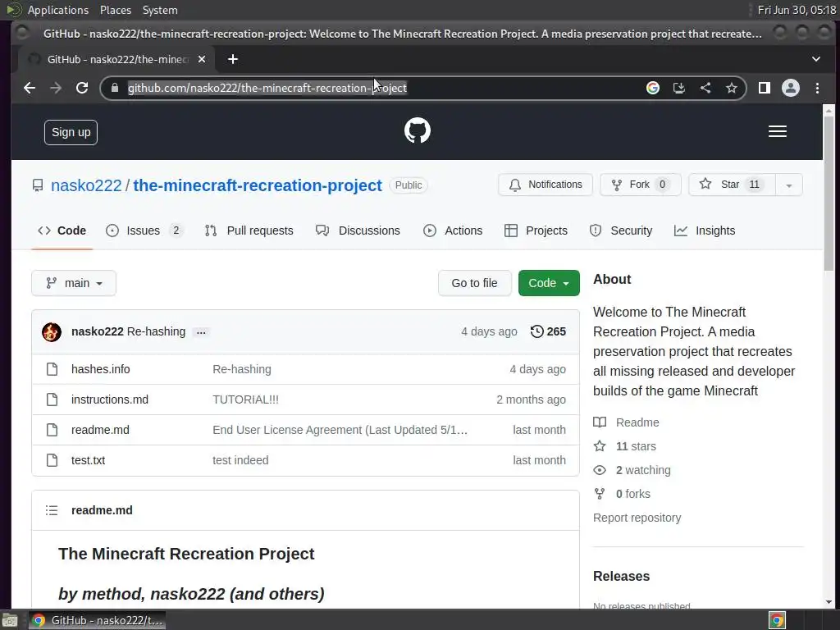Click file icon beside test.txt

click(x=52, y=460)
